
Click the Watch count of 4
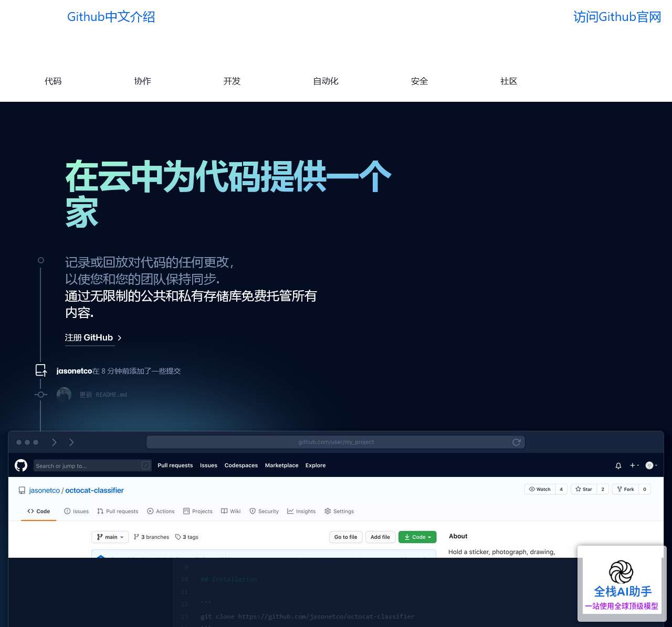(x=561, y=489)
